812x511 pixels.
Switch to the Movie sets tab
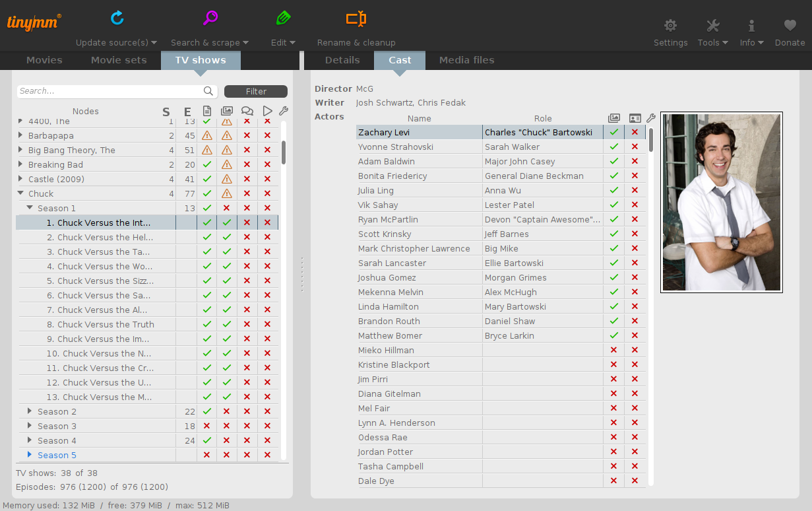point(119,60)
